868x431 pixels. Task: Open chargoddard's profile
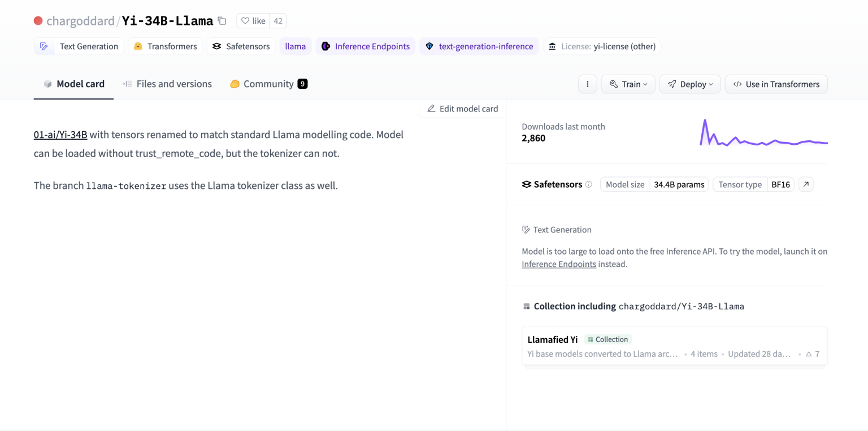click(x=81, y=20)
